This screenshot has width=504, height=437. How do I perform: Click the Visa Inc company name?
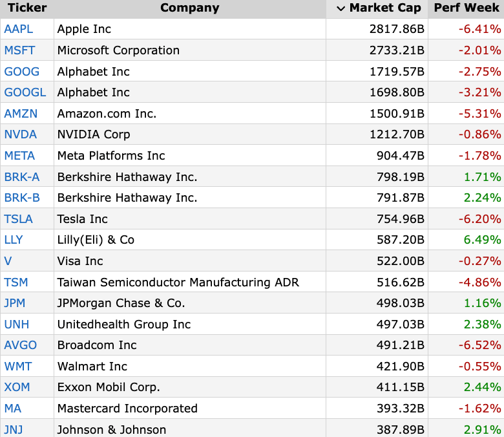pyautogui.click(x=80, y=261)
